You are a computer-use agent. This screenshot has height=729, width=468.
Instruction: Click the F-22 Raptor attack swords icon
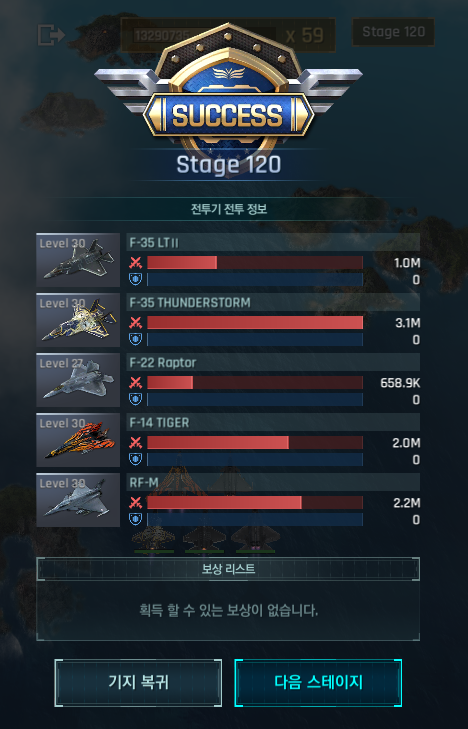tap(135, 383)
